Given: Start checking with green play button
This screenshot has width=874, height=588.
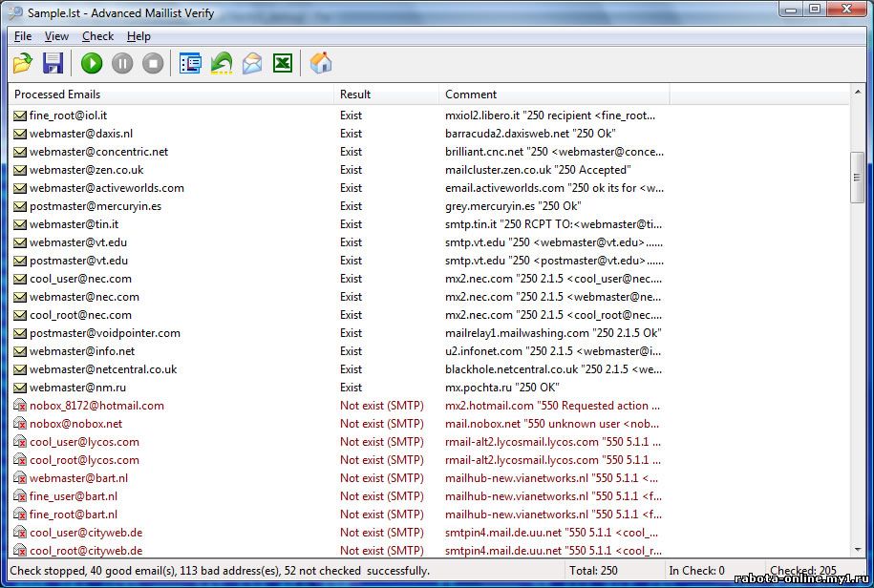Looking at the screenshot, I should [92, 64].
